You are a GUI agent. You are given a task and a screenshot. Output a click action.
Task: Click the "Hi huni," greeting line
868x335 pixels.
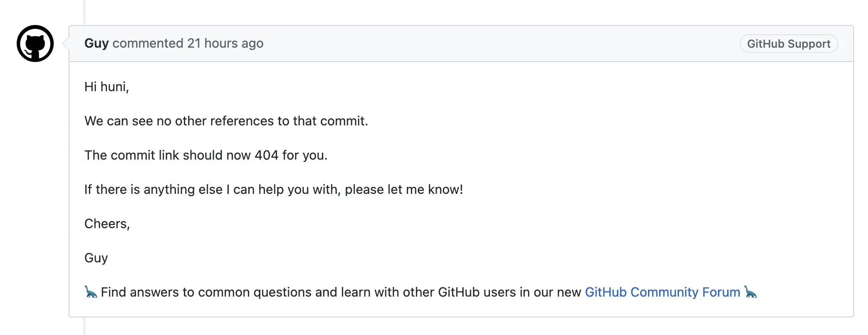pos(107,87)
